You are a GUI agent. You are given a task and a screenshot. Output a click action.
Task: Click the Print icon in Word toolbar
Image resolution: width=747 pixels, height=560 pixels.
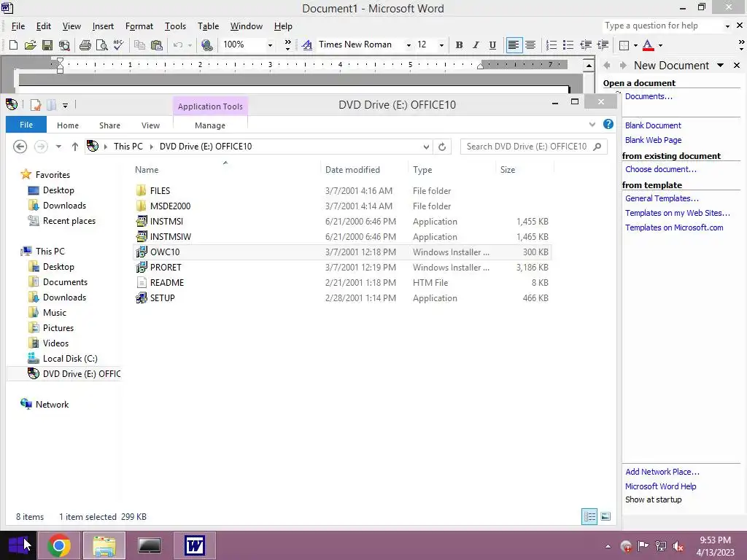[x=85, y=44]
